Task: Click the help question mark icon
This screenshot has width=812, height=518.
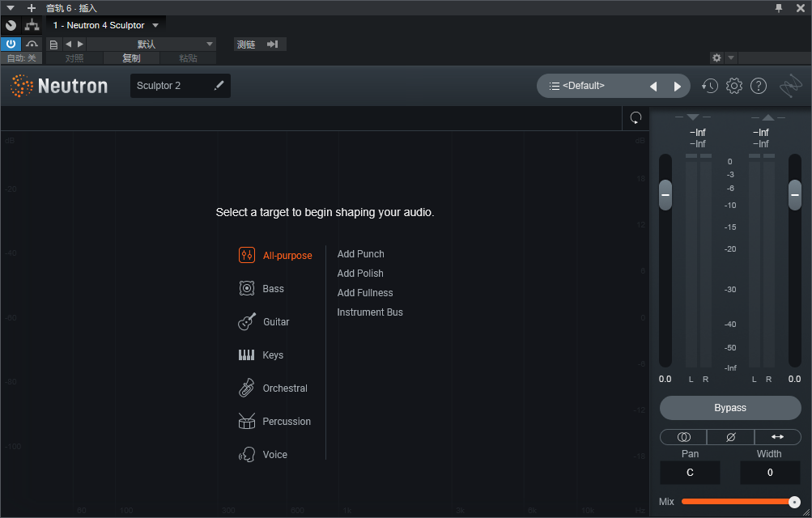Action: [x=759, y=86]
